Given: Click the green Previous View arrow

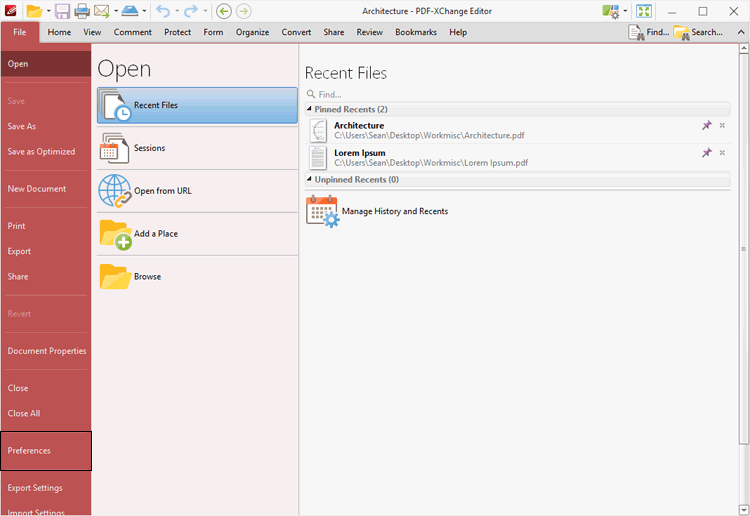Looking at the screenshot, I should coord(224,11).
